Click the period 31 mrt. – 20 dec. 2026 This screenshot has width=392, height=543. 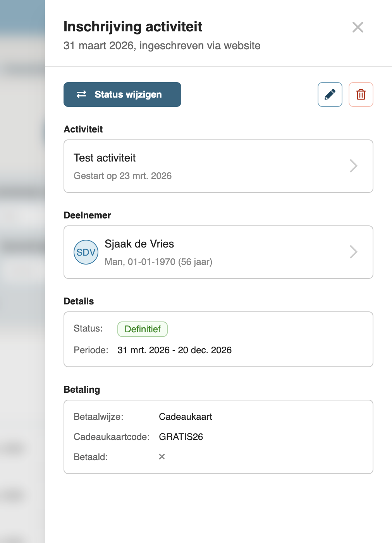174,350
